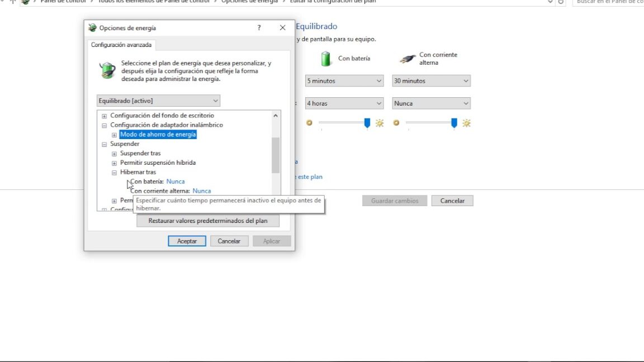Click the refresh icon beside the address bar
644x362 pixels.
coord(562,2)
